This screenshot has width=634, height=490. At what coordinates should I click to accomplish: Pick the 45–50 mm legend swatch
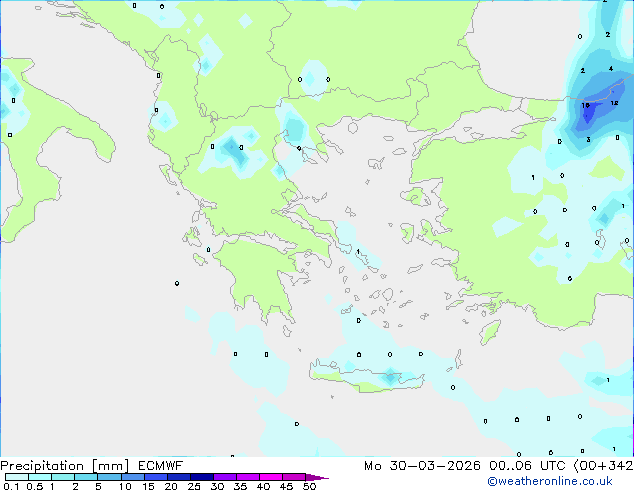294,477
